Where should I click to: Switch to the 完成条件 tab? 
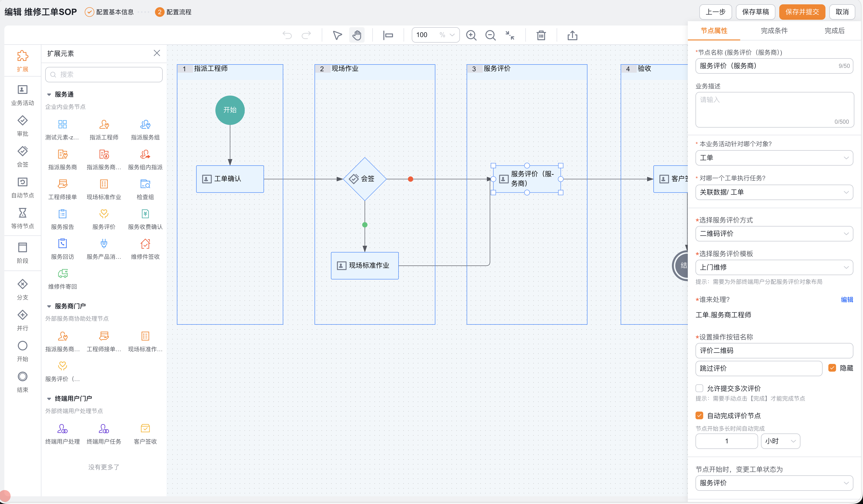point(774,31)
